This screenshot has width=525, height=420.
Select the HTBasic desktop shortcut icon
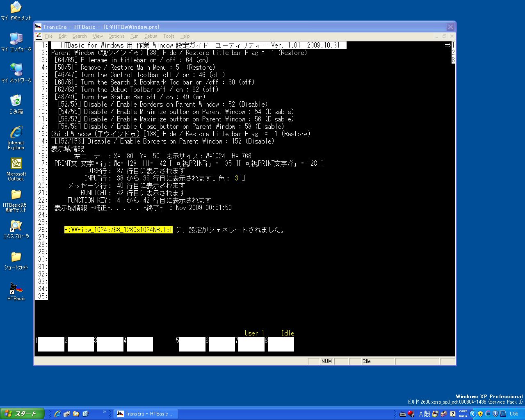pos(16,291)
